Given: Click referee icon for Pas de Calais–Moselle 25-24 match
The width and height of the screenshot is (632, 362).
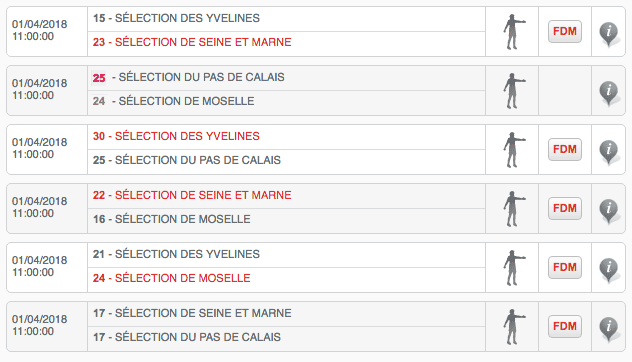Looking at the screenshot, I should [514, 91].
